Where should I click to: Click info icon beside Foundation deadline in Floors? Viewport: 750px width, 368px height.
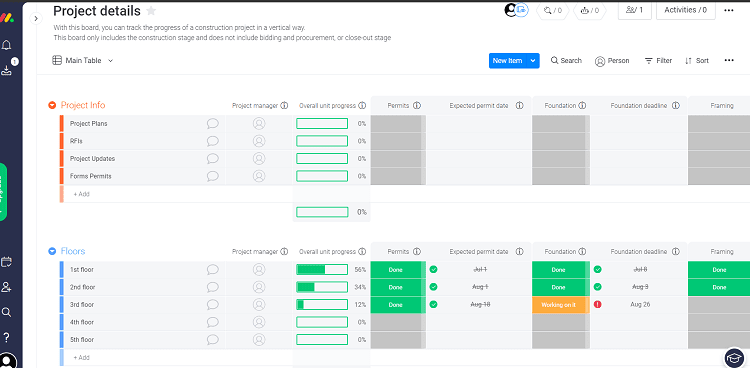[675, 251]
